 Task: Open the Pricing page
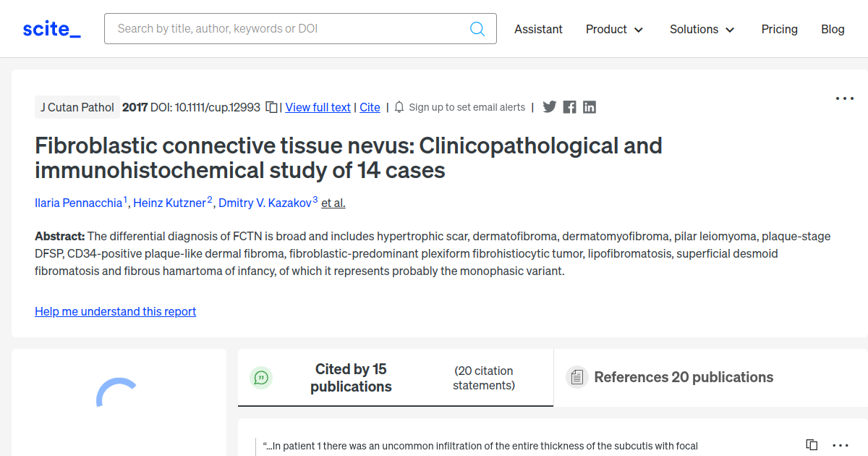[x=779, y=29]
